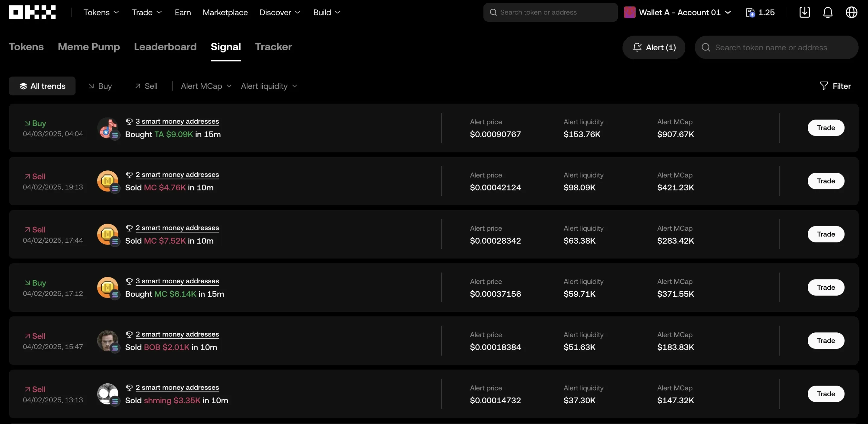This screenshot has width=868, height=424.
Task: Click the gas fee 1.25 indicator
Action: click(x=760, y=12)
